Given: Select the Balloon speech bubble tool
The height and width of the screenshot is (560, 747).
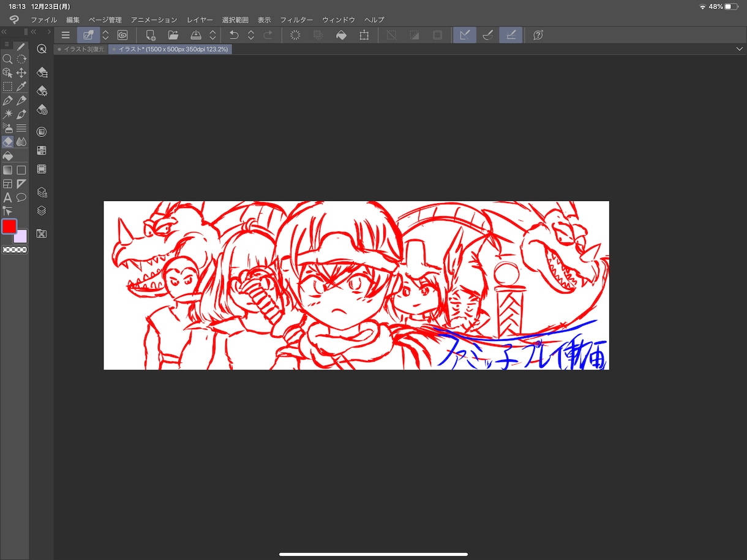Looking at the screenshot, I should point(21,197).
